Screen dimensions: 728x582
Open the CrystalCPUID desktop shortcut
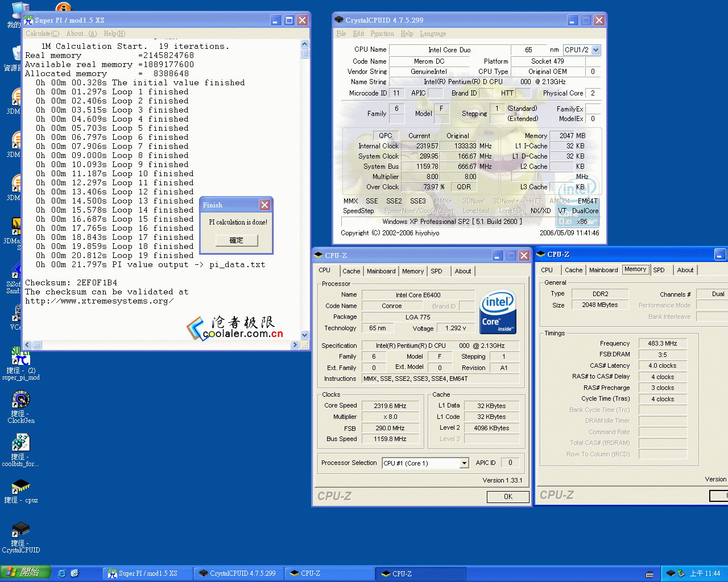[x=21, y=530]
